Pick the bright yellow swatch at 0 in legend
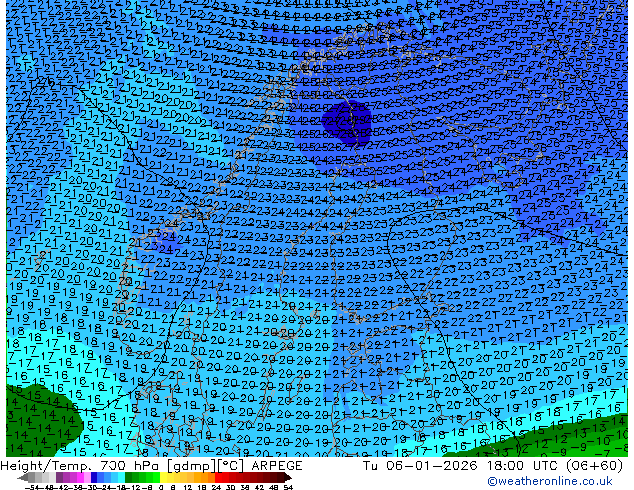This screenshot has width=634, height=490. pyautogui.click(x=163, y=477)
